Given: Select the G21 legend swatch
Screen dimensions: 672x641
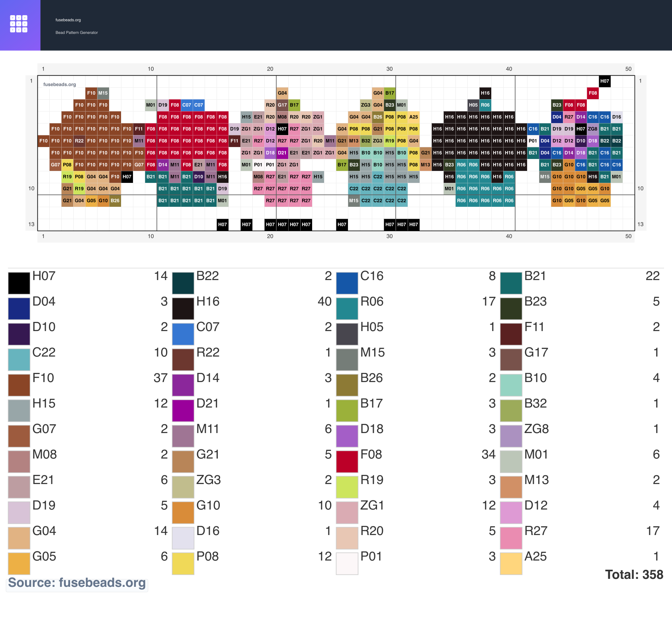Looking at the screenshot, I should click(183, 462).
